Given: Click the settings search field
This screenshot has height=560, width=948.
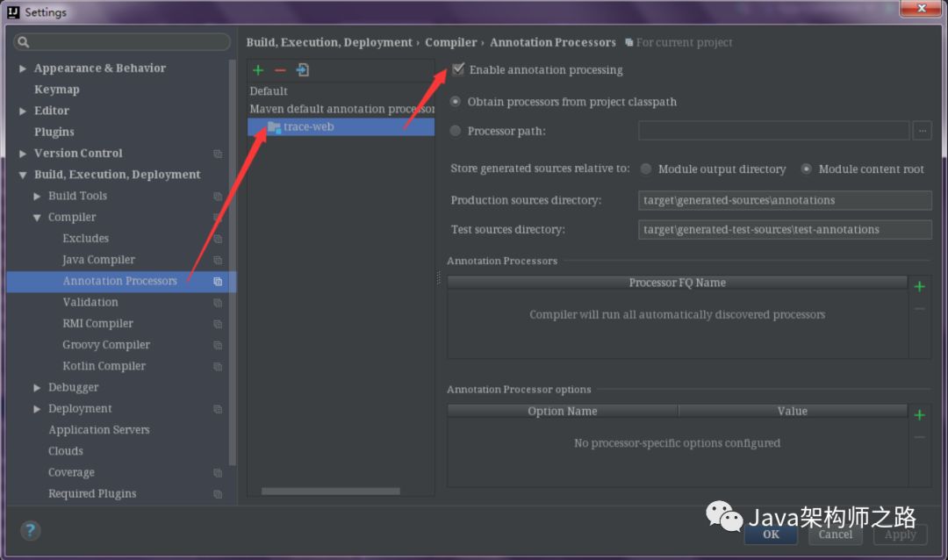Looking at the screenshot, I should 122,42.
